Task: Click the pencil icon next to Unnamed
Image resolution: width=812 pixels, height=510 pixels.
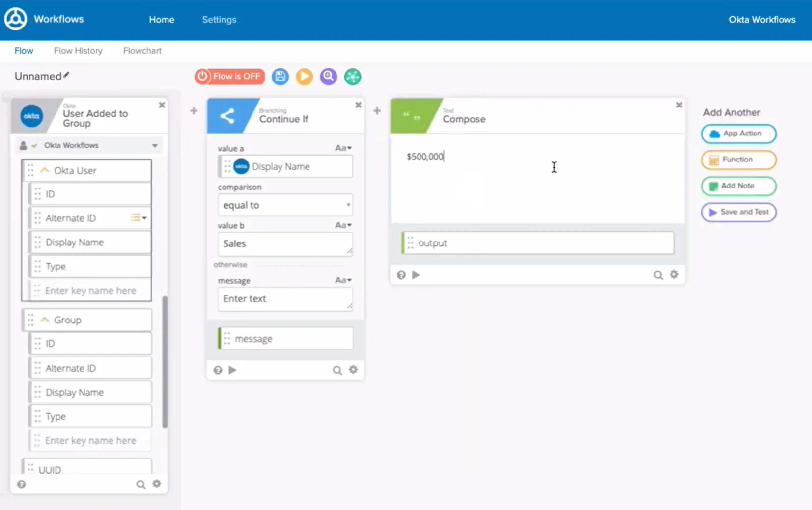Action: (x=66, y=75)
